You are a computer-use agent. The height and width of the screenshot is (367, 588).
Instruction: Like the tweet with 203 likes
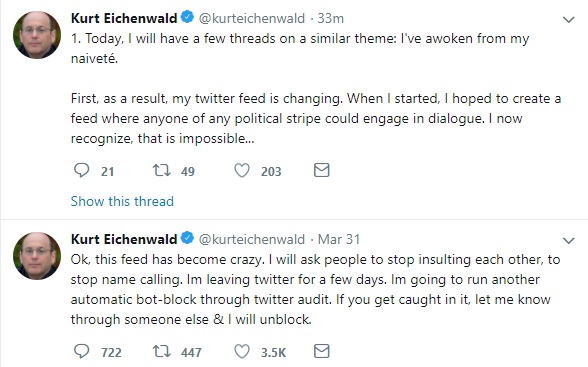242,171
